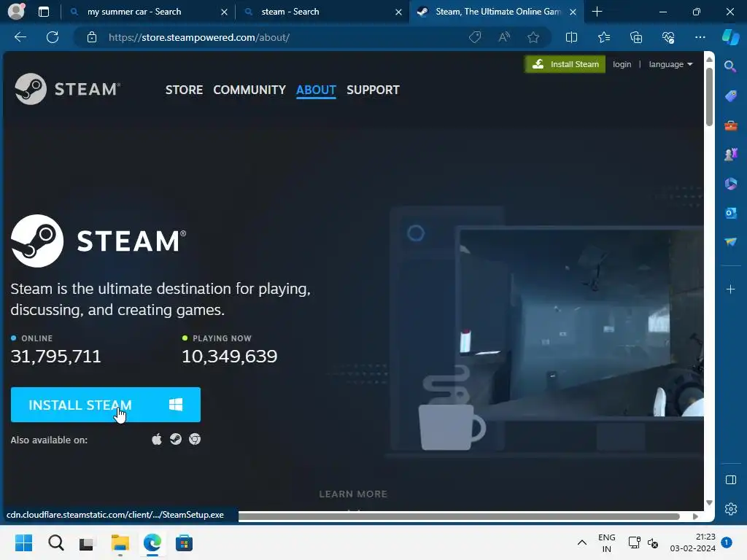Viewport: 747px width, 560px height.
Task: Go back with the browser back arrow
Action: point(20,37)
